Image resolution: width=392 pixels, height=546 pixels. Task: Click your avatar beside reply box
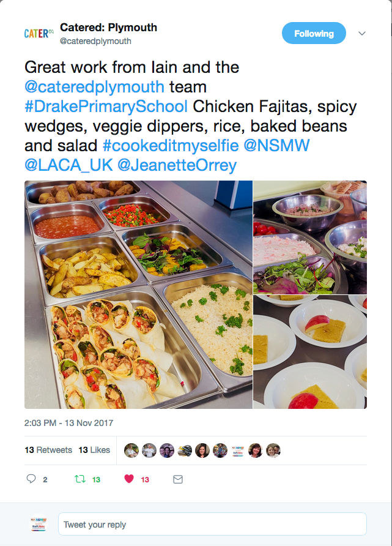(39, 525)
